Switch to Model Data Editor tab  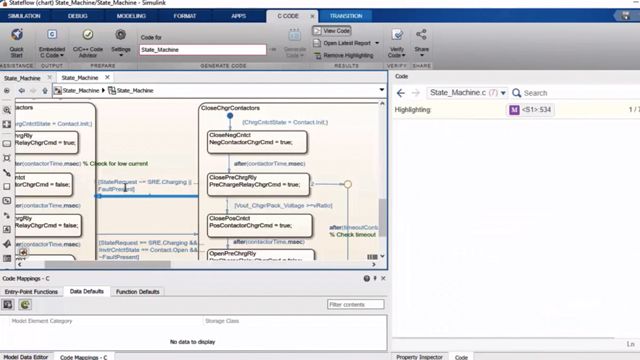(26, 357)
